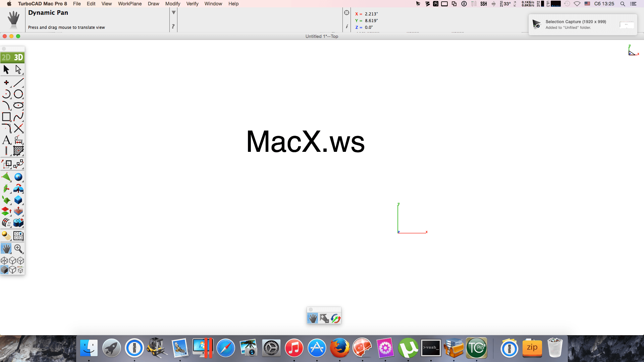This screenshot has height=362, width=644.
Task: Open the WorkPlane menu
Action: click(130, 4)
